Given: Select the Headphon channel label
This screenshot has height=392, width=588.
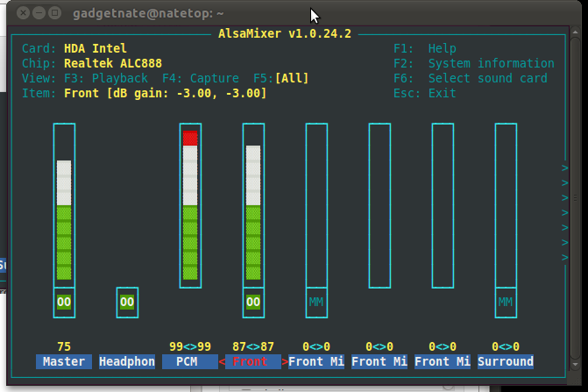Looking at the screenshot, I should pyautogui.click(x=127, y=361).
